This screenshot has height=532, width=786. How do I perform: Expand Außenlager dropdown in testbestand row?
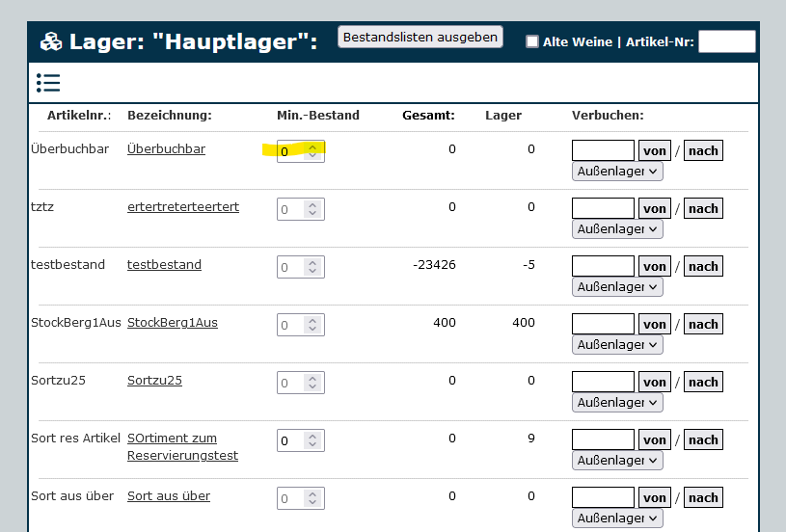[617, 287]
